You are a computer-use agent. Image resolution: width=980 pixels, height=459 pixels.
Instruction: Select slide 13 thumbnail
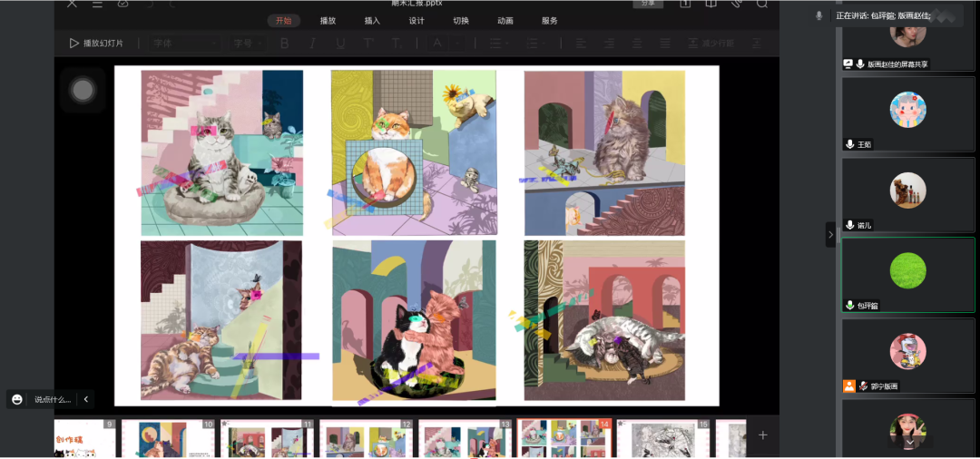click(x=465, y=438)
